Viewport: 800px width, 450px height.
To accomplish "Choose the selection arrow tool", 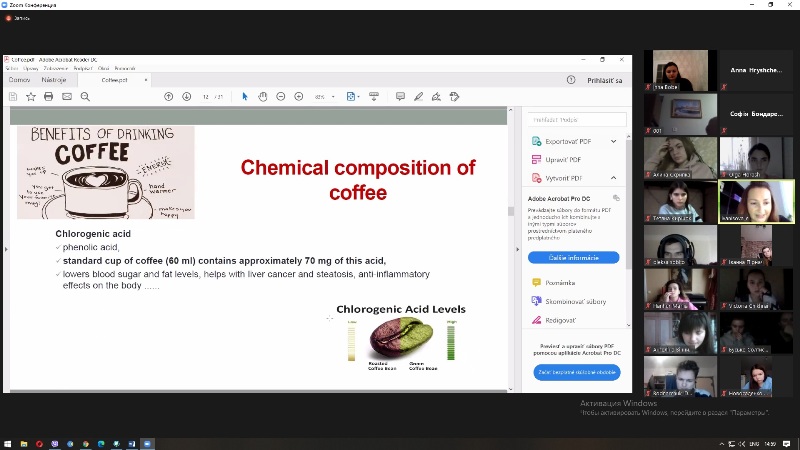I will 244,96.
